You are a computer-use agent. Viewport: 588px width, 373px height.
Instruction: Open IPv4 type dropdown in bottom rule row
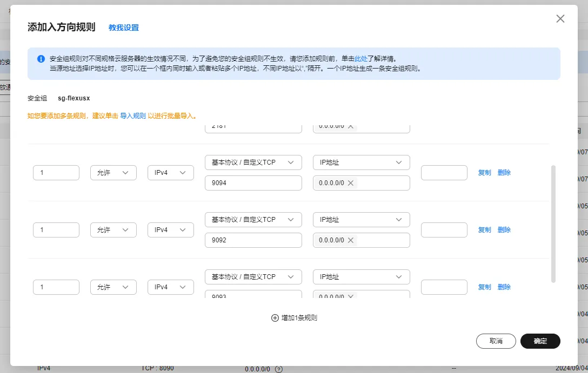171,287
